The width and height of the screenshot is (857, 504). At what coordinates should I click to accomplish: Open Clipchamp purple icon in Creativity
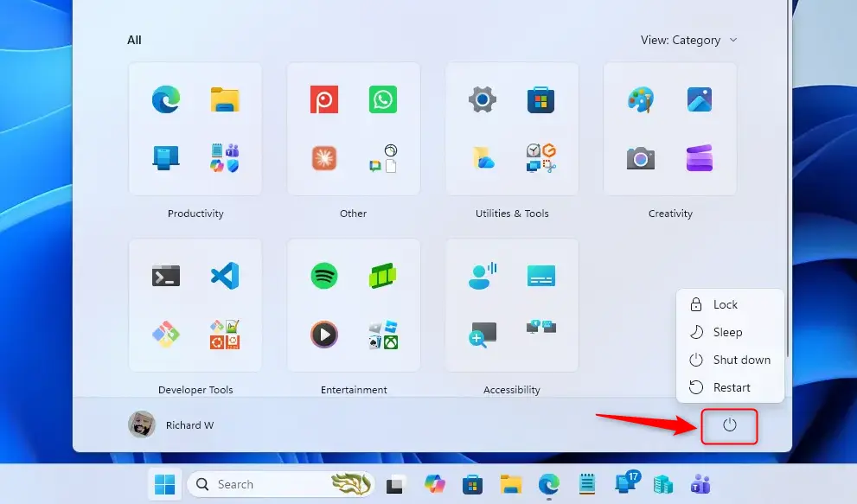pyautogui.click(x=700, y=158)
